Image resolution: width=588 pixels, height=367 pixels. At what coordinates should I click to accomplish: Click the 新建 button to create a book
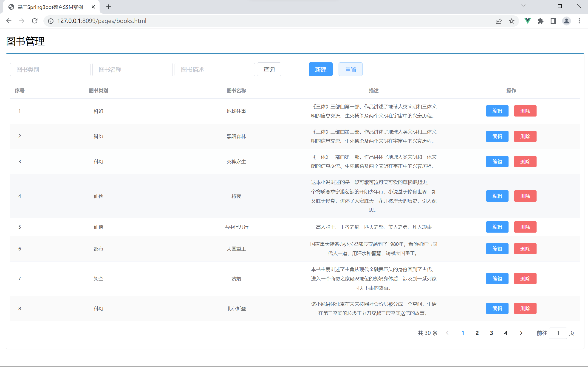click(320, 69)
